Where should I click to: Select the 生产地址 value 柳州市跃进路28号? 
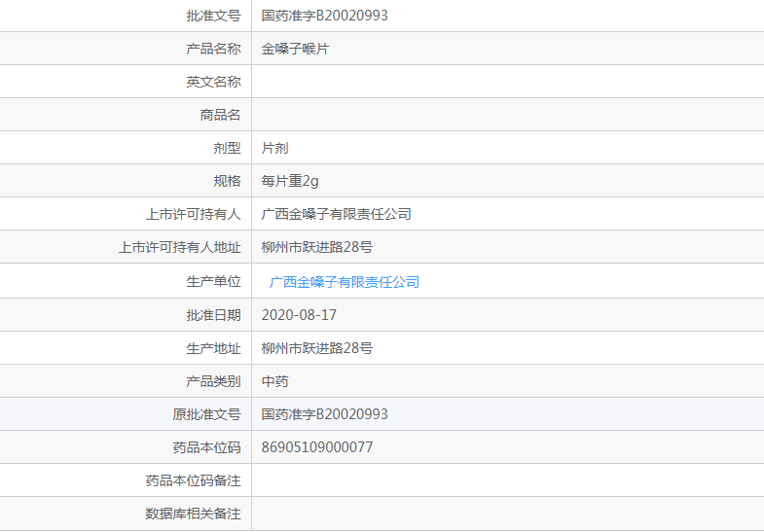click(316, 348)
